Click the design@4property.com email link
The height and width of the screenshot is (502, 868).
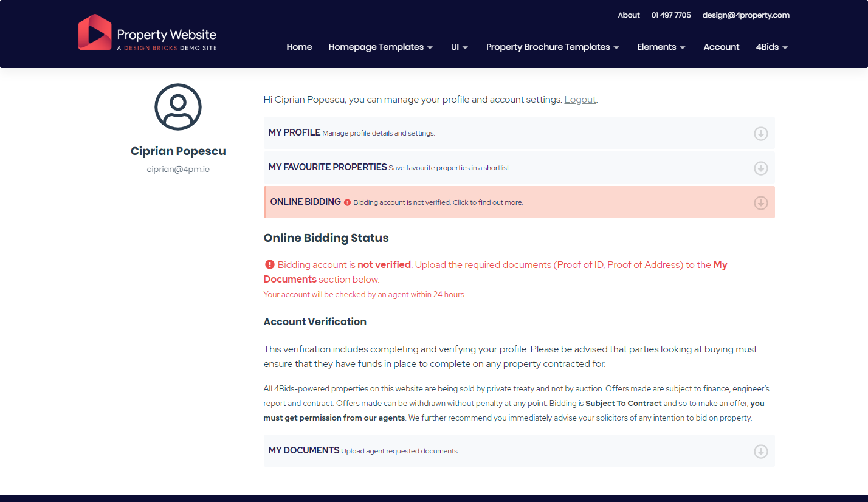[x=746, y=15]
